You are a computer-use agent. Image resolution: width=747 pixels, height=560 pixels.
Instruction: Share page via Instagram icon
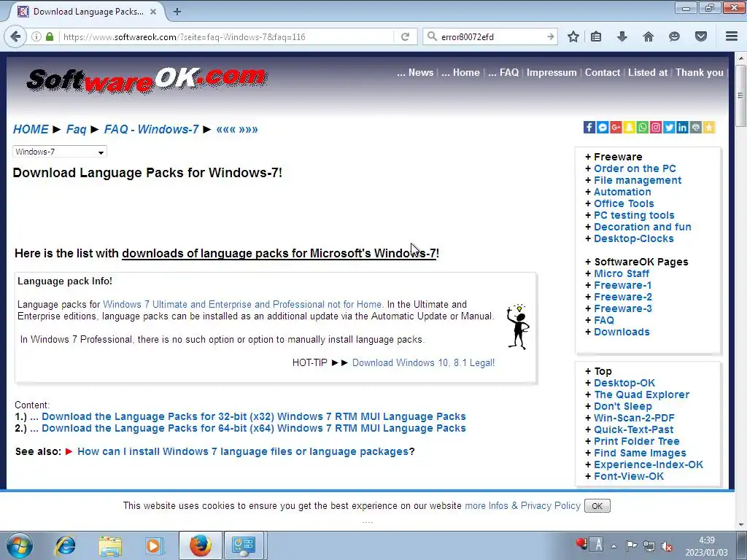[x=656, y=127]
